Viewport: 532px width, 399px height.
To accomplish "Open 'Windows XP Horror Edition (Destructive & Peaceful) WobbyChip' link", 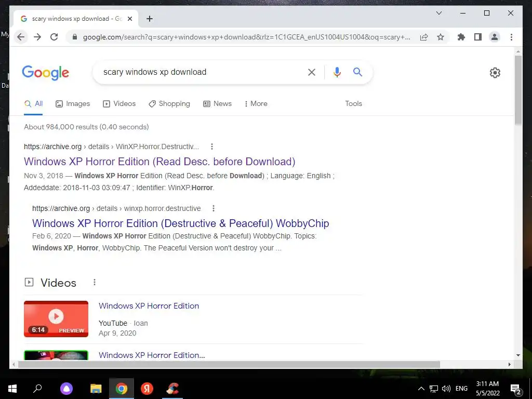I will 180,223.
